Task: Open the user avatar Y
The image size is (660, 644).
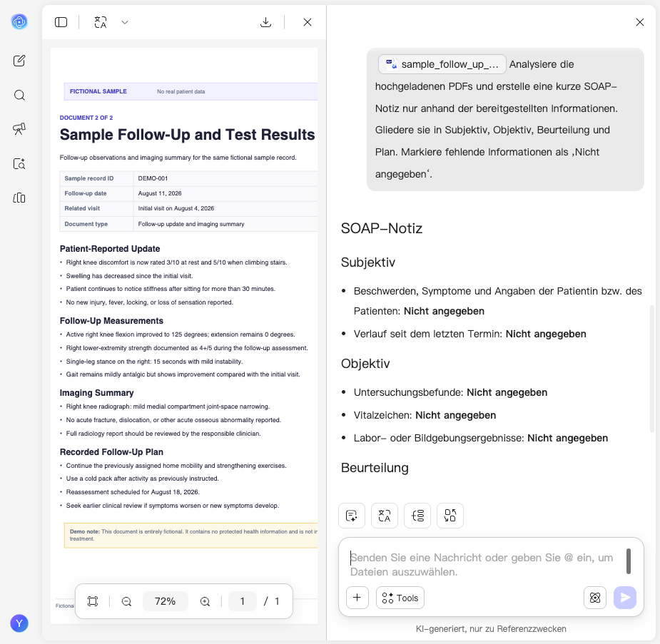Action: pos(19,623)
